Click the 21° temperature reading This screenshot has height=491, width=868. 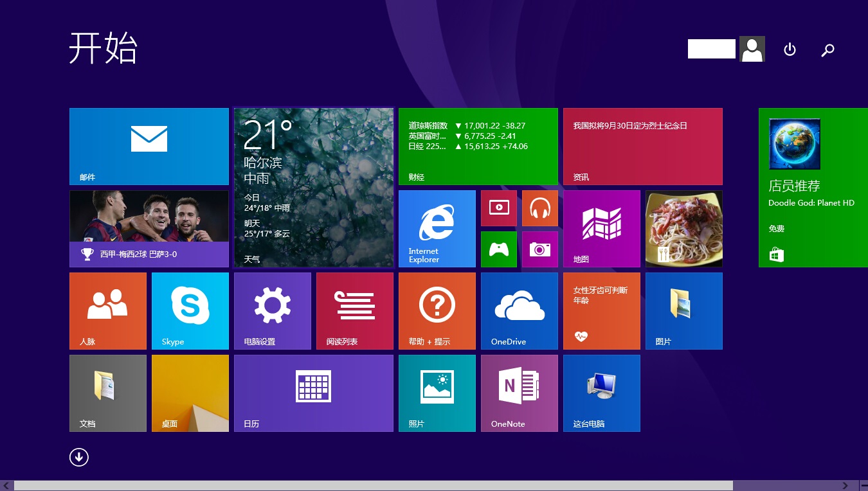point(268,135)
